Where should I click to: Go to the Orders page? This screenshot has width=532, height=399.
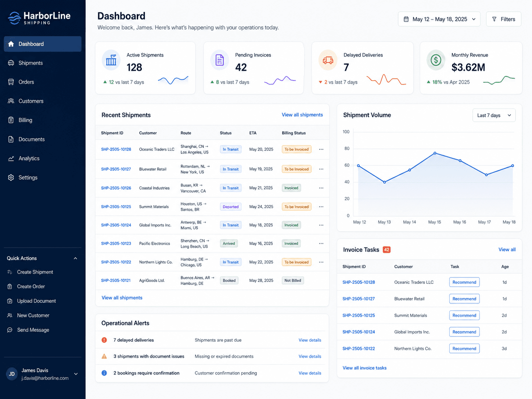(x=43, y=82)
